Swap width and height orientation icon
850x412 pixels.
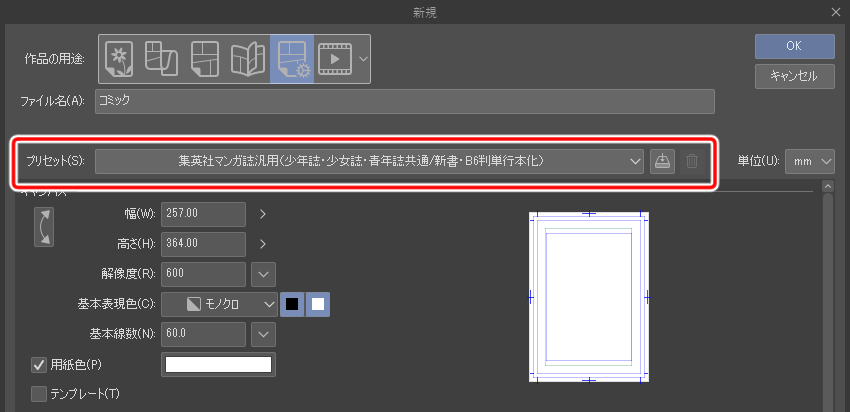(x=44, y=227)
